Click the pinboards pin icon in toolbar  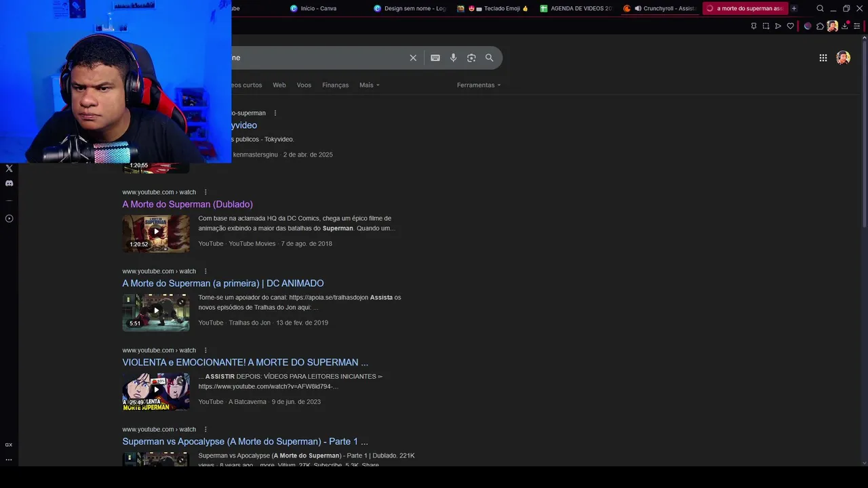[753, 26]
